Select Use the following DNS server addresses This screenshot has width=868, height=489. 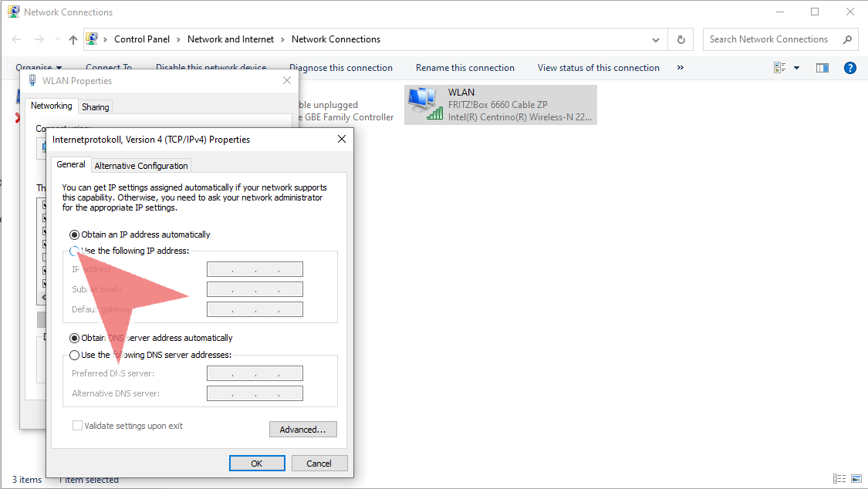(75, 355)
